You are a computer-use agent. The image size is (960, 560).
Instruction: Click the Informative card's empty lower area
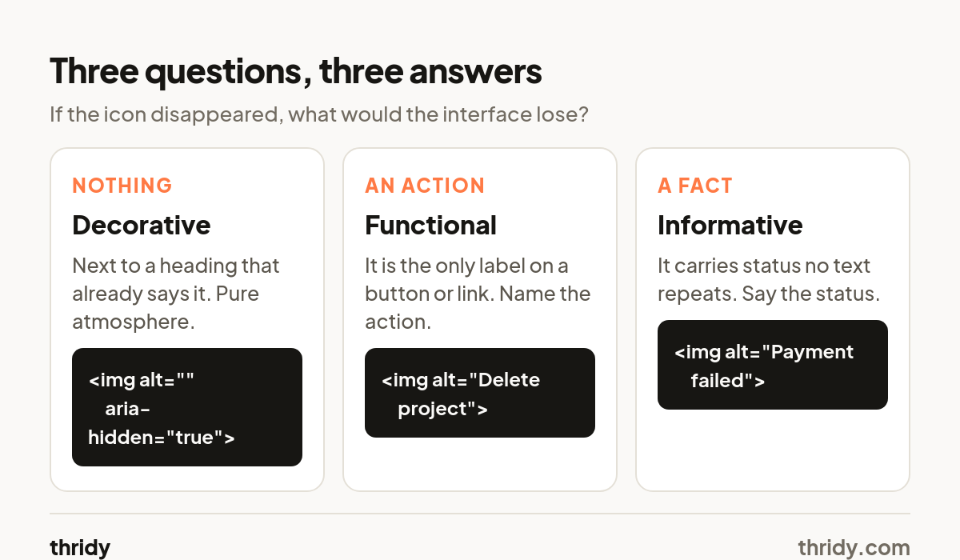773,450
